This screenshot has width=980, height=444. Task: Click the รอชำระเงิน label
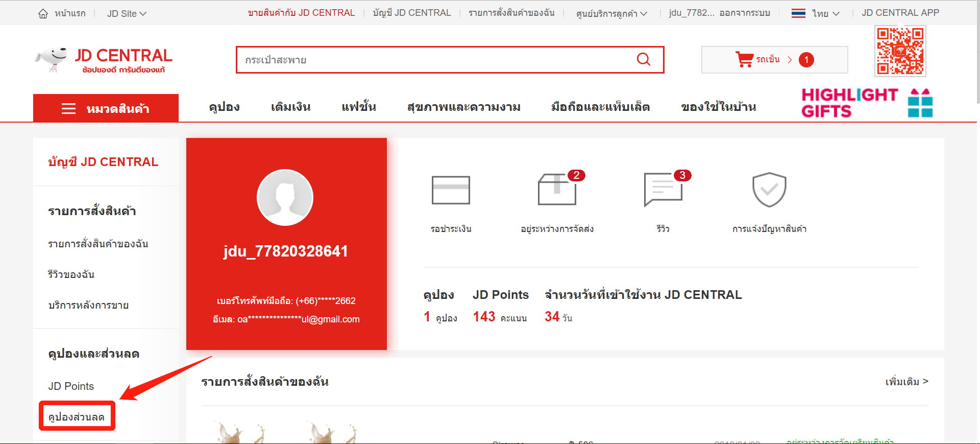point(451,229)
